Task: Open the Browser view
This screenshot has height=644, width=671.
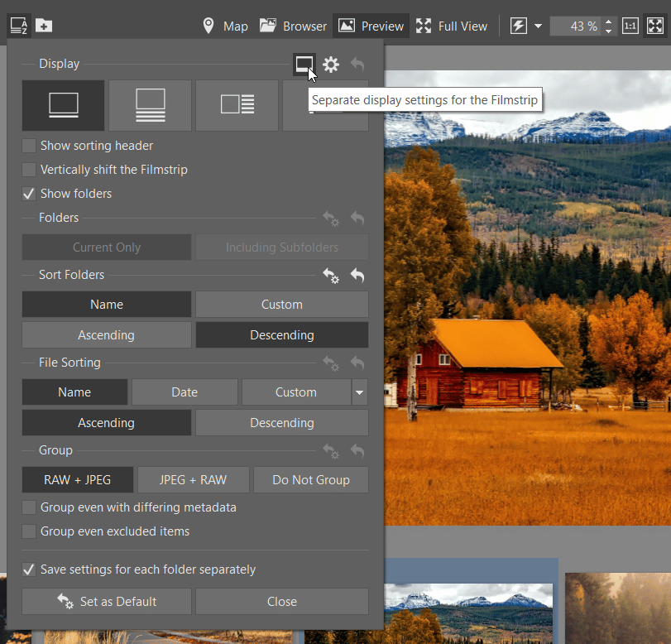Action: click(x=292, y=26)
